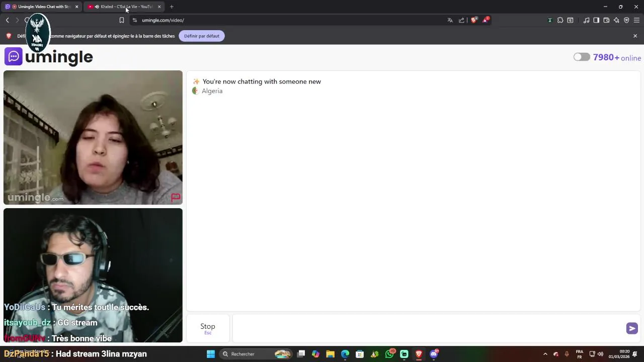Click the Brave browser taskbar icon
The height and width of the screenshot is (362, 644).
click(x=419, y=354)
